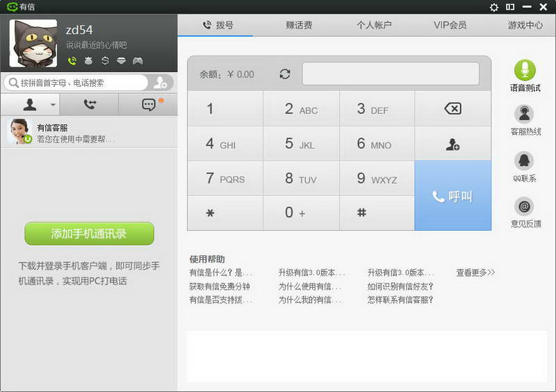
Task: Click add friend icon beside search box
Action: coord(161,83)
